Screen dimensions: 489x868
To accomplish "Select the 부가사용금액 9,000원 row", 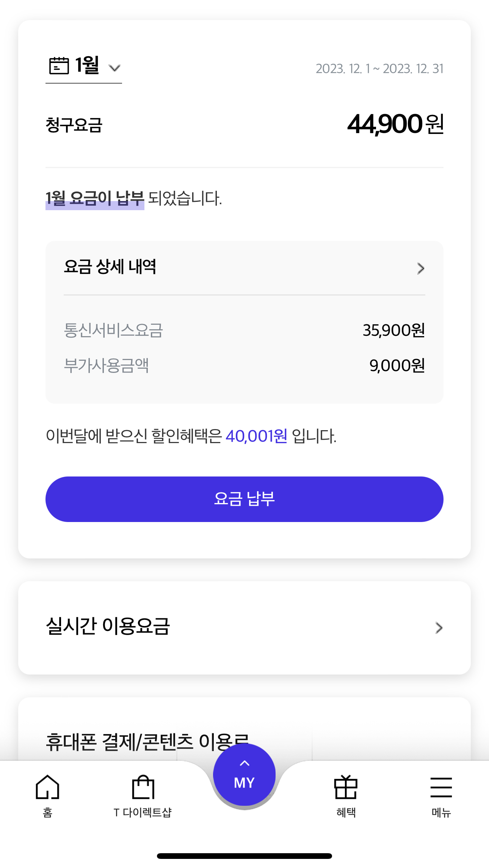I will point(244,365).
